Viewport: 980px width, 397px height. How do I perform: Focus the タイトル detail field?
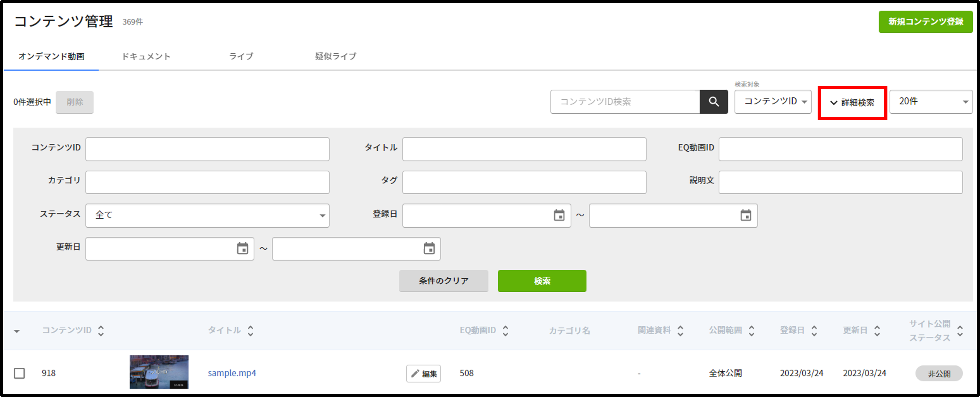(x=524, y=149)
